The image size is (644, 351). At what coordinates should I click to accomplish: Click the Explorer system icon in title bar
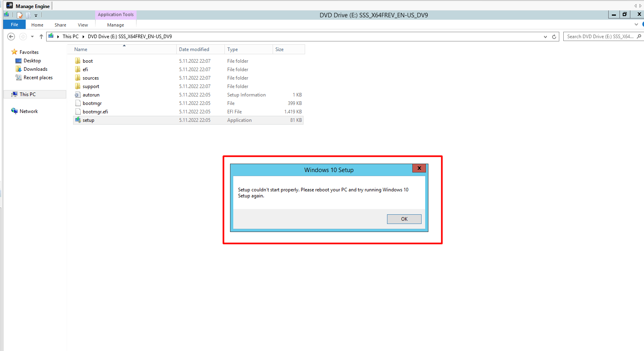6,15
